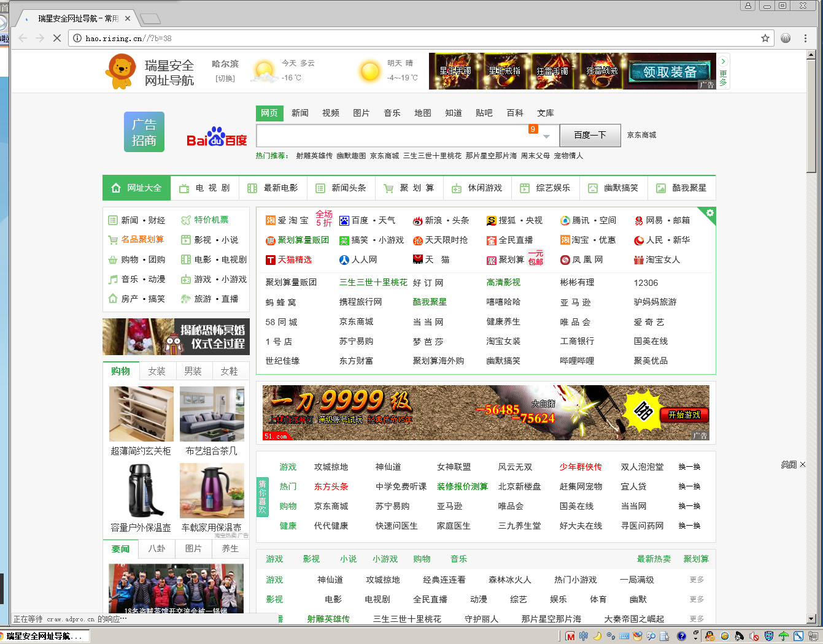This screenshot has width=823, height=644.
Task: Click 换一换 on the 健康 row
Action: point(689,526)
